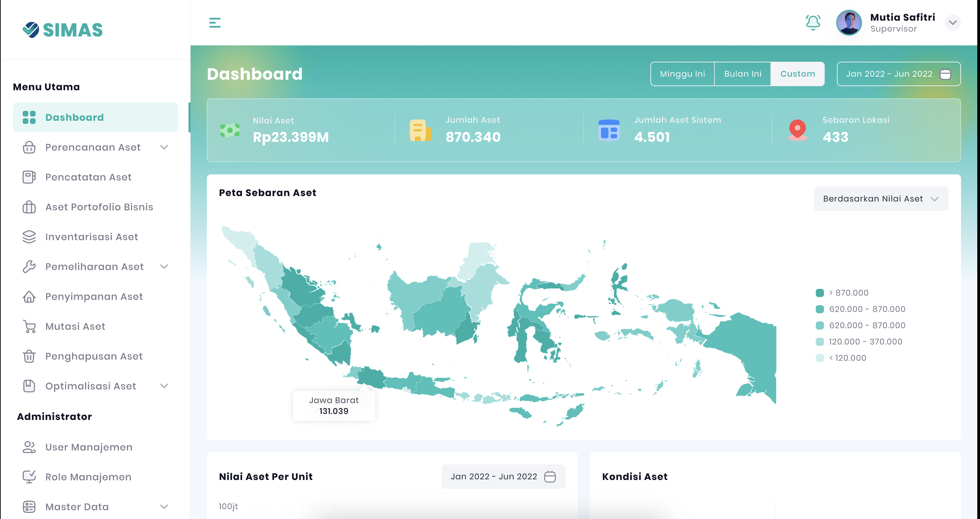
Task: Switch to the Bulan Ini filter
Action: pyautogui.click(x=743, y=74)
